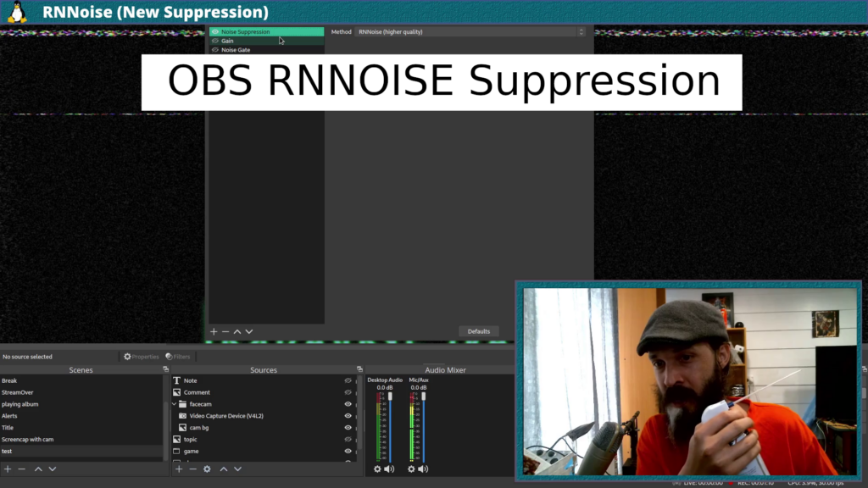
Task: Pop out the Scenes dock
Action: pos(165,369)
